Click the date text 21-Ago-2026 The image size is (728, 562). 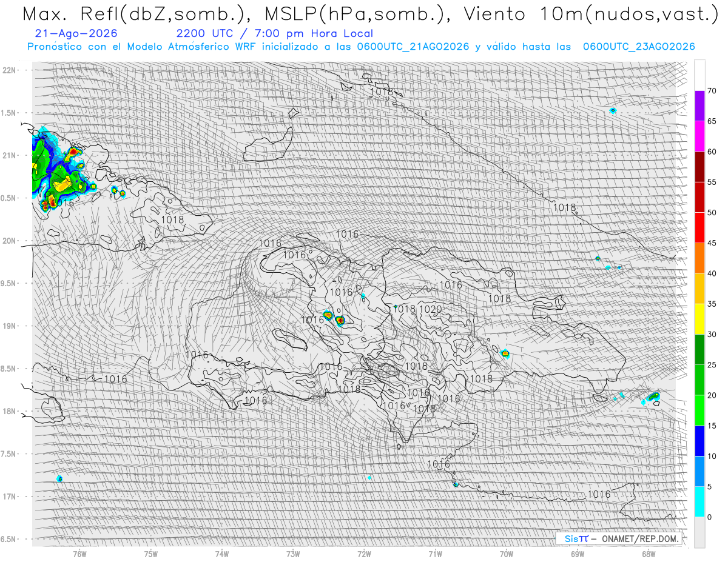(76, 33)
